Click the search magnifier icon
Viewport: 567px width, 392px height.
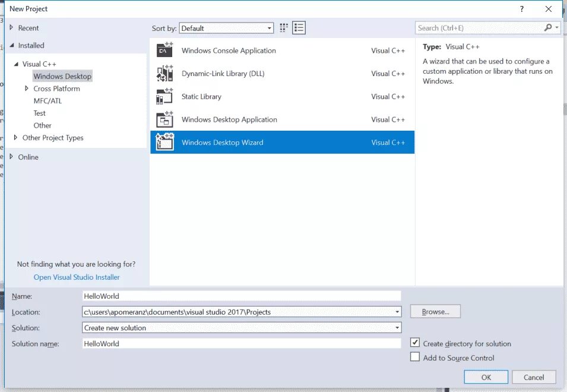tap(548, 27)
